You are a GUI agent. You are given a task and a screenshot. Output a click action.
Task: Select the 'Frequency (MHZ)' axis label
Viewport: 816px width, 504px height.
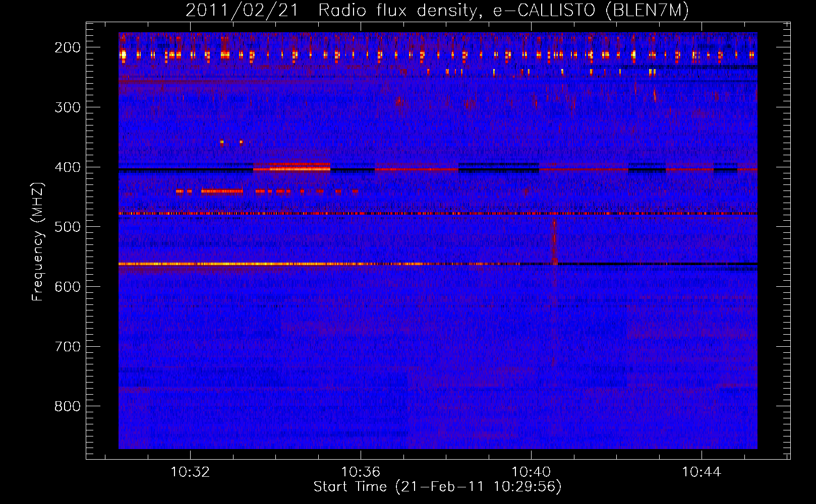(x=38, y=241)
